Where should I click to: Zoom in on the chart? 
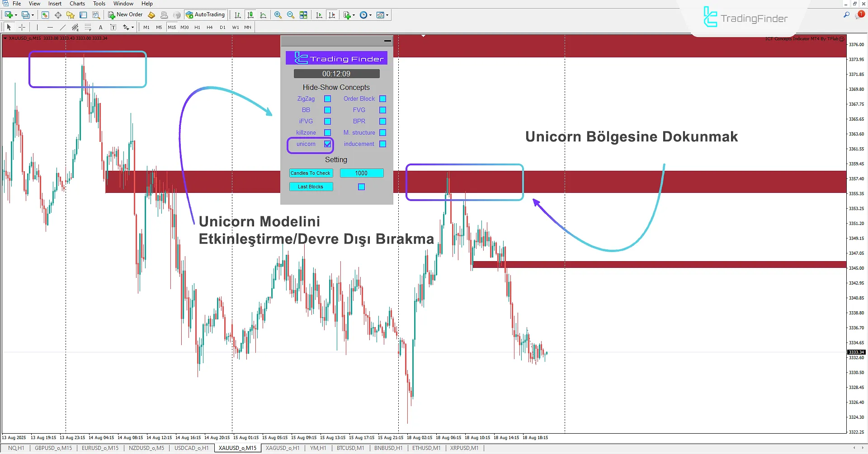(278, 14)
